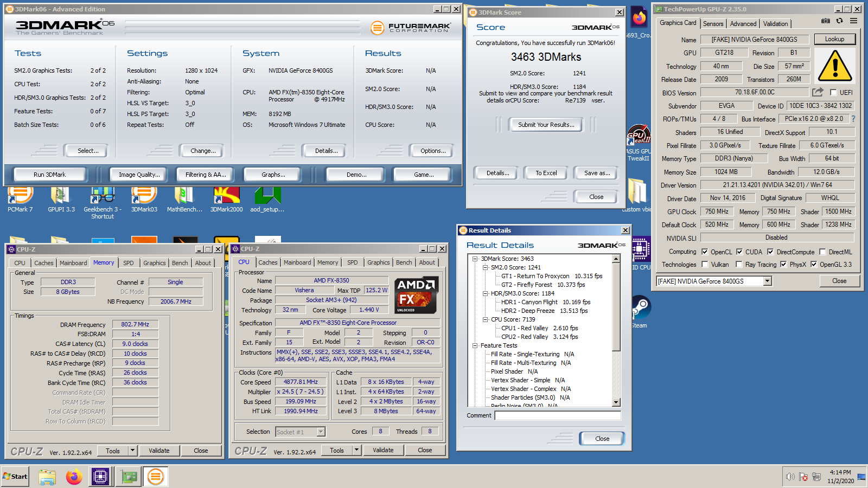Viewport: 868px width, 488px height.
Task: Open the GPU selection dropdown in GPU-Z
Action: tap(767, 281)
